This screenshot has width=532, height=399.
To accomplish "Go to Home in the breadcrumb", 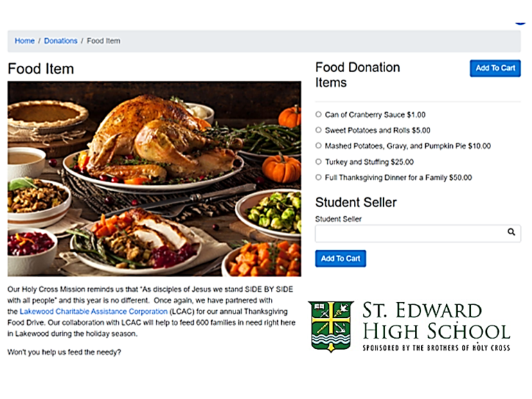I will [24, 41].
